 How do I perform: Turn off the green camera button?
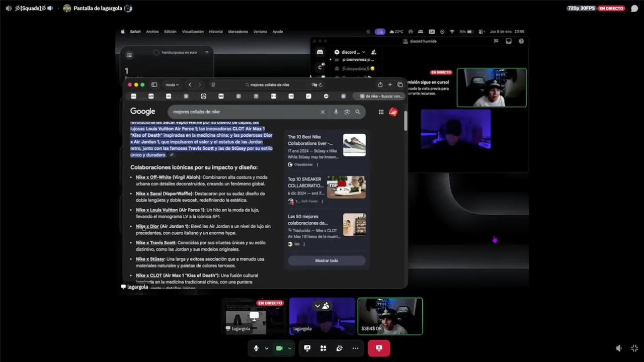[279, 348]
